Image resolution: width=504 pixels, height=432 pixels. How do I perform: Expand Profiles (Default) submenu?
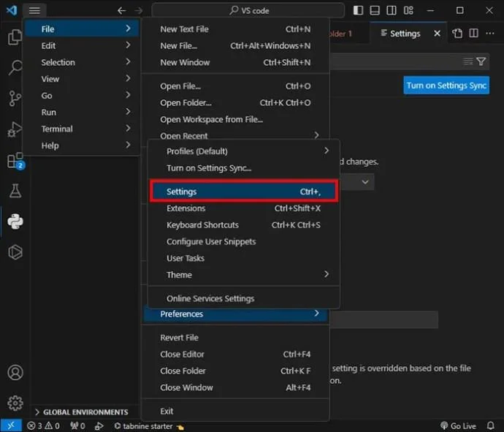pos(244,151)
